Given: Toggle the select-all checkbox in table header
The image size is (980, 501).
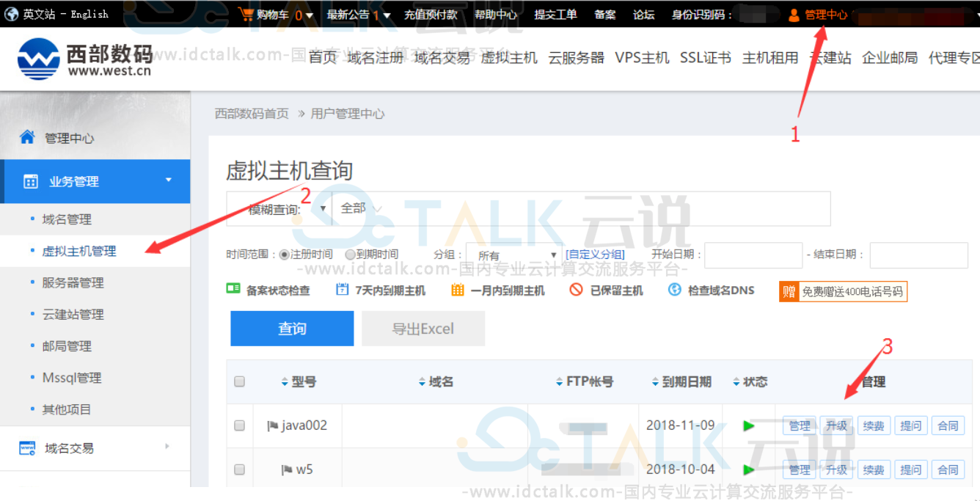Looking at the screenshot, I should pyautogui.click(x=239, y=381).
